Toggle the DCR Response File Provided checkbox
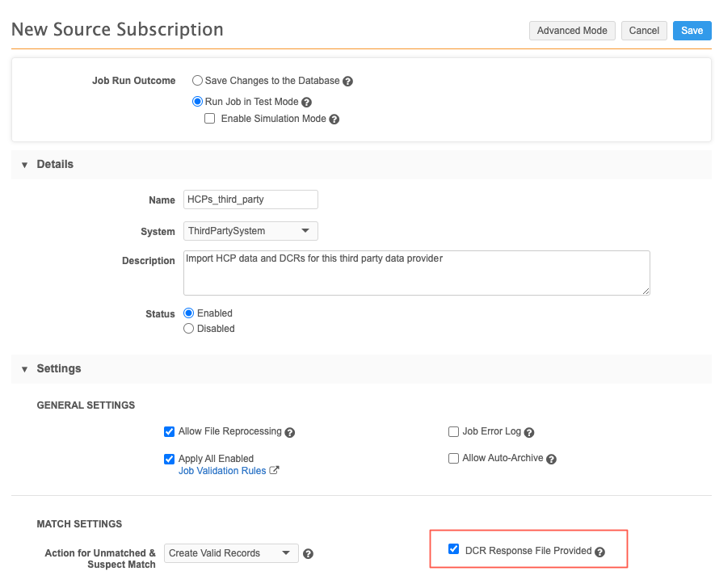This screenshot has width=715, height=588. 454,550
